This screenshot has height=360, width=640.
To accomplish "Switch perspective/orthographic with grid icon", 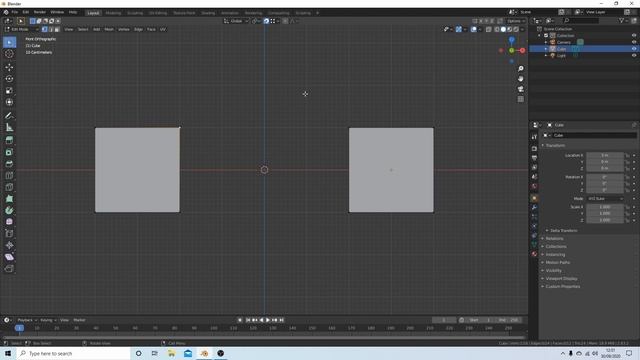I will (520, 99).
